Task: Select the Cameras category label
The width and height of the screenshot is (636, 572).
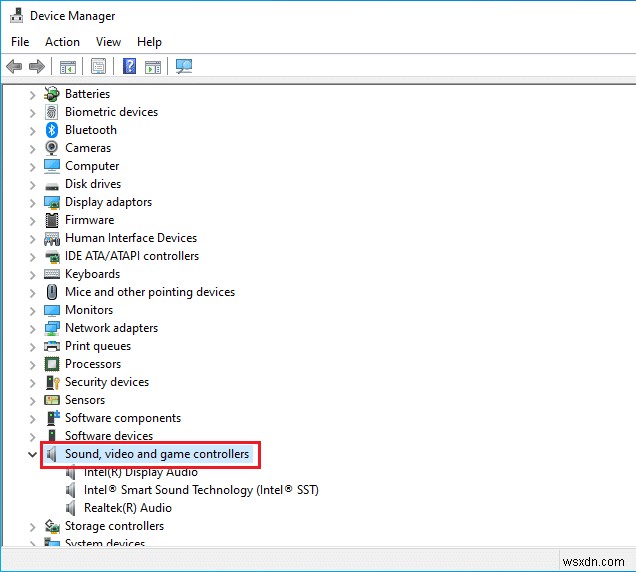Action: [88, 148]
